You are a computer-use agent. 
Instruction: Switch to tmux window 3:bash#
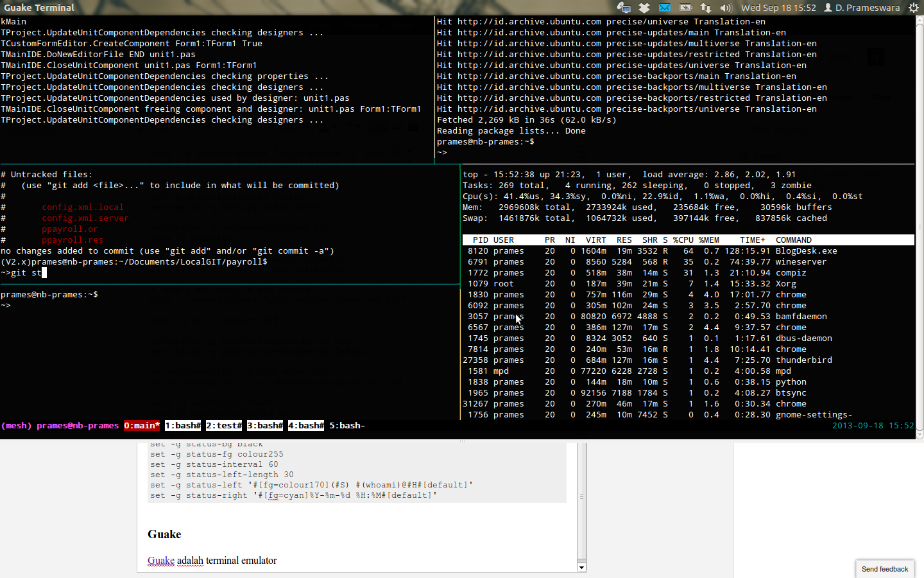tap(265, 426)
